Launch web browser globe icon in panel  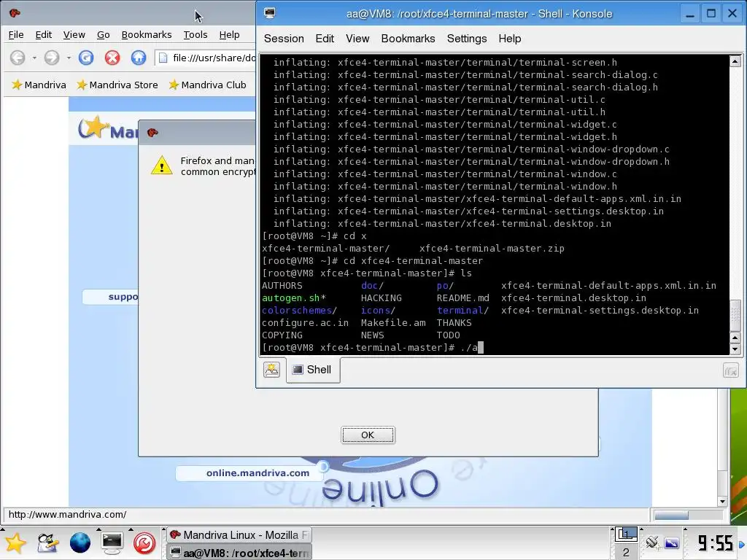[x=80, y=543]
